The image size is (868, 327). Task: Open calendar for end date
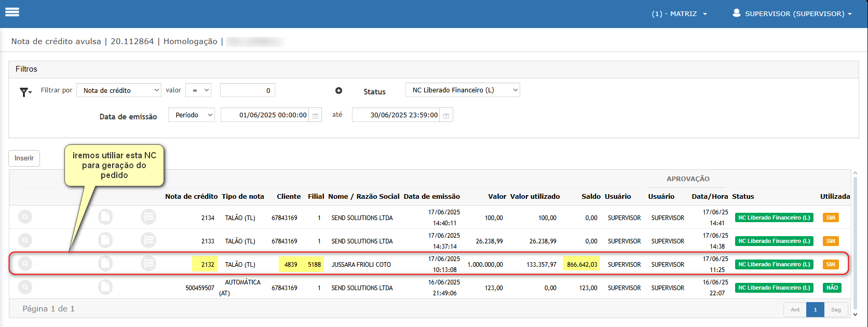446,115
